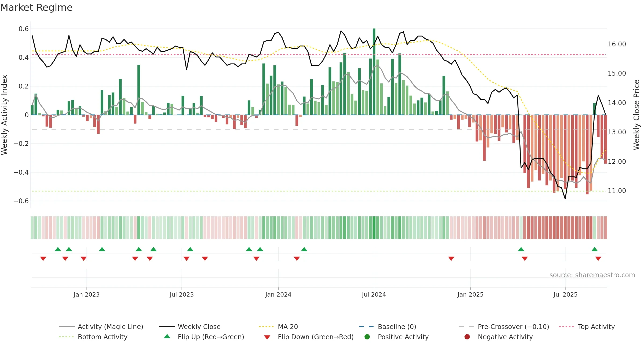Screen dimensions: 644x362
Task: Click the Pre-Crossover (−0.10) legend entry
Action: point(504,327)
